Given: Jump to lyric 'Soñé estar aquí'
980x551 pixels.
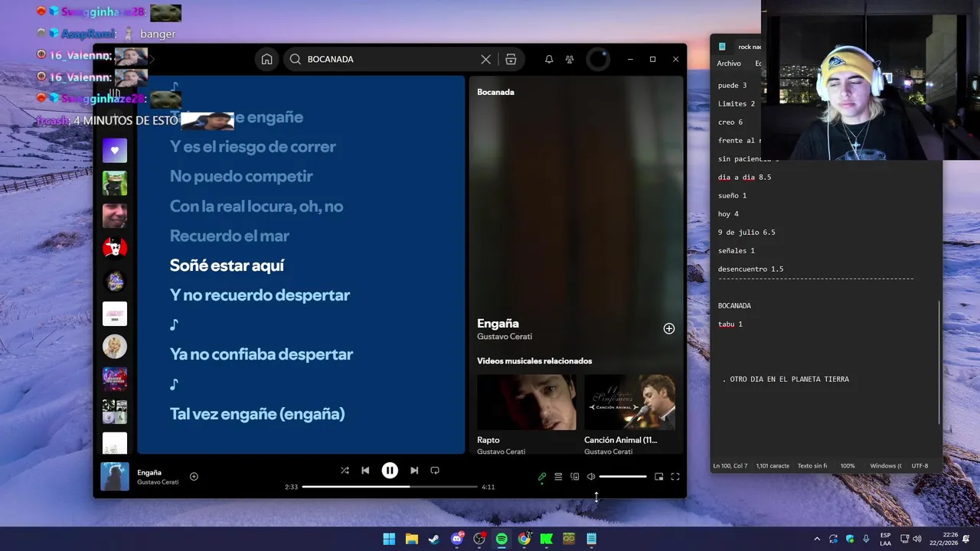Looking at the screenshot, I should (227, 266).
